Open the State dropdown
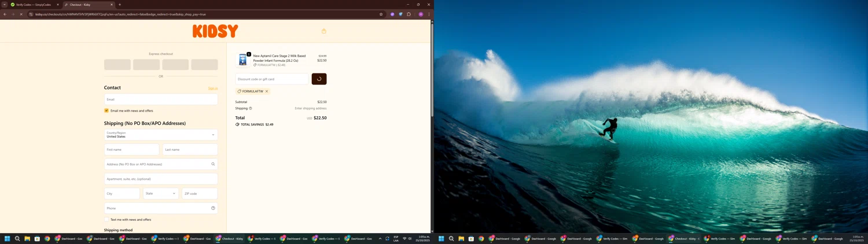The height and width of the screenshot is (244, 868). [161, 194]
